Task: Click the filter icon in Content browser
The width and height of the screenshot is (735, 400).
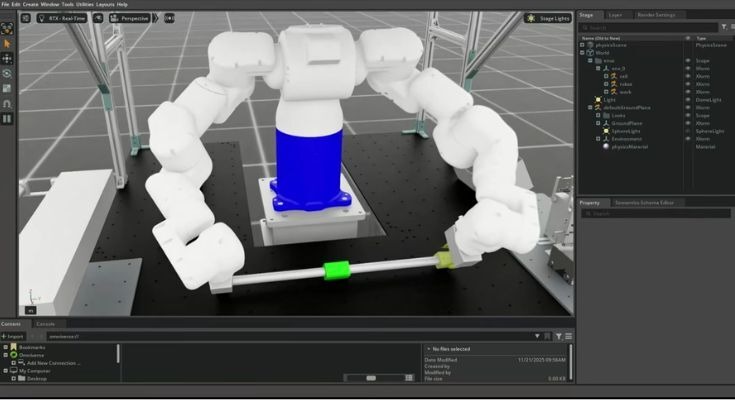Action: (x=559, y=336)
